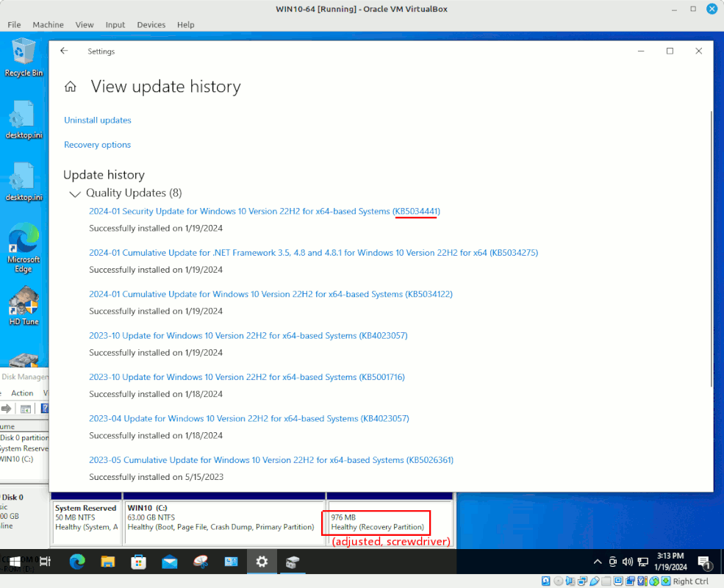Open the Windows Start menu
Image resolution: width=724 pixels, height=588 pixels.
[15, 562]
